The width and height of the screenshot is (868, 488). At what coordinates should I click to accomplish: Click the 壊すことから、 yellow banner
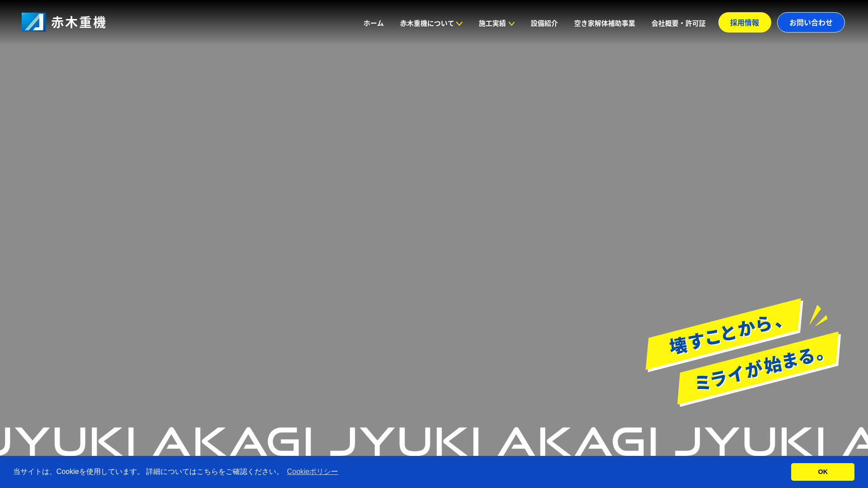point(723,334)
